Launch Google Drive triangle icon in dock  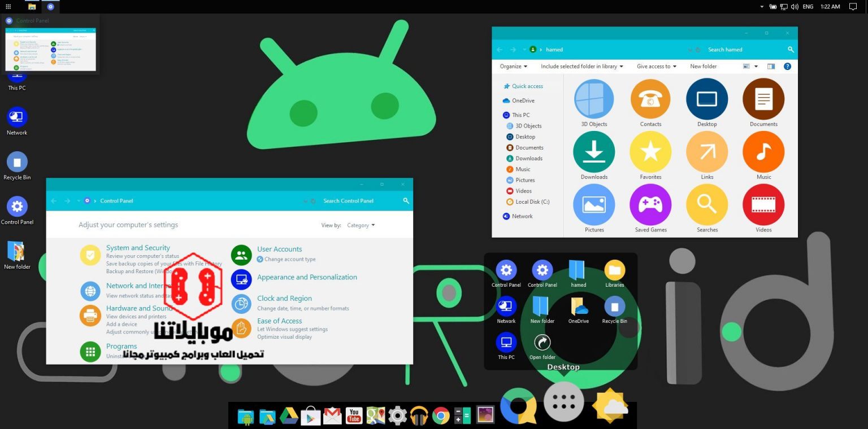point(289,416)
